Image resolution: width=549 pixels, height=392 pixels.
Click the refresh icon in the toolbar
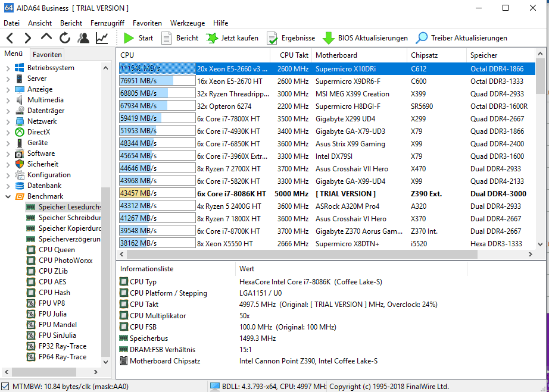pos(65,37)
